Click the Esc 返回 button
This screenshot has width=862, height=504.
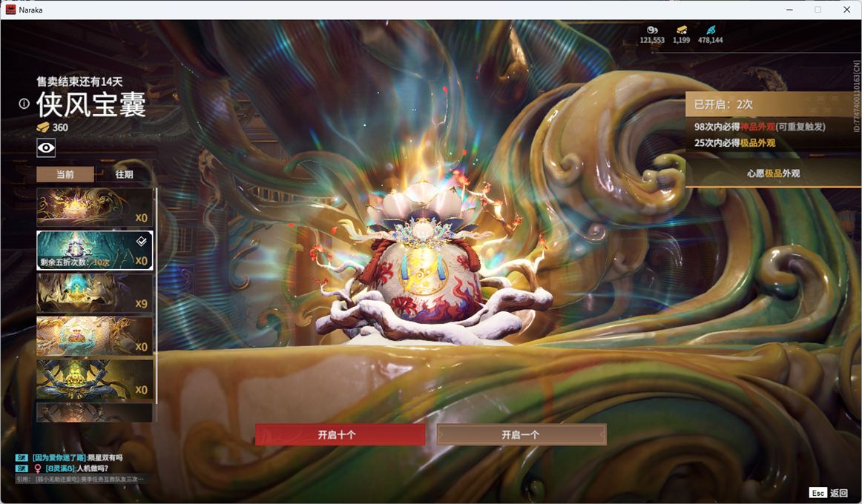coord(829,492)
